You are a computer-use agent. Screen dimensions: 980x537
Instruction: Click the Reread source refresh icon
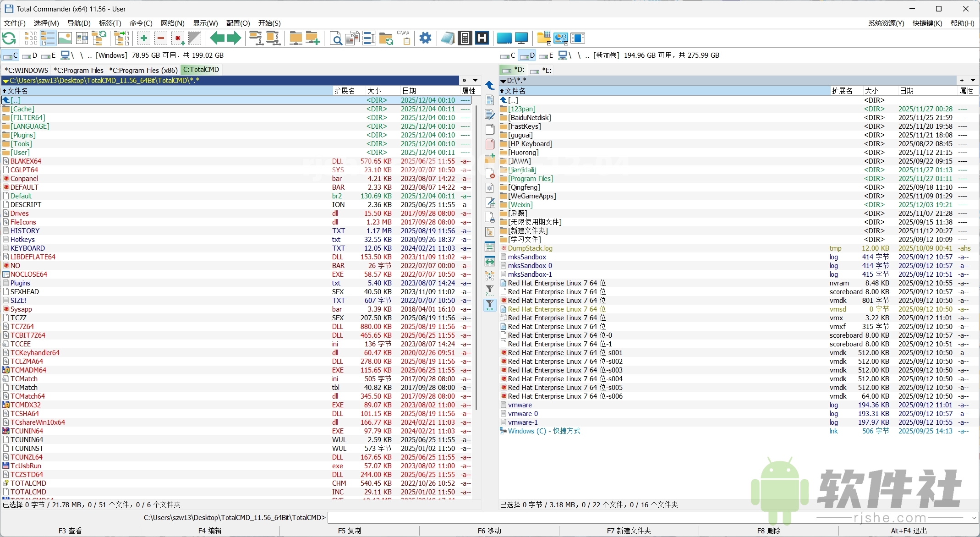click(9, 38)
